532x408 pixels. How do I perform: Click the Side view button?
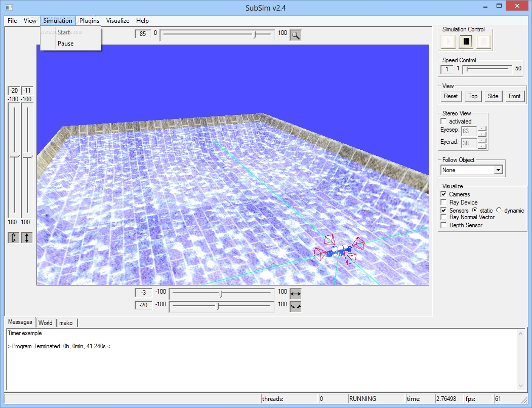[x=493, y=96]
